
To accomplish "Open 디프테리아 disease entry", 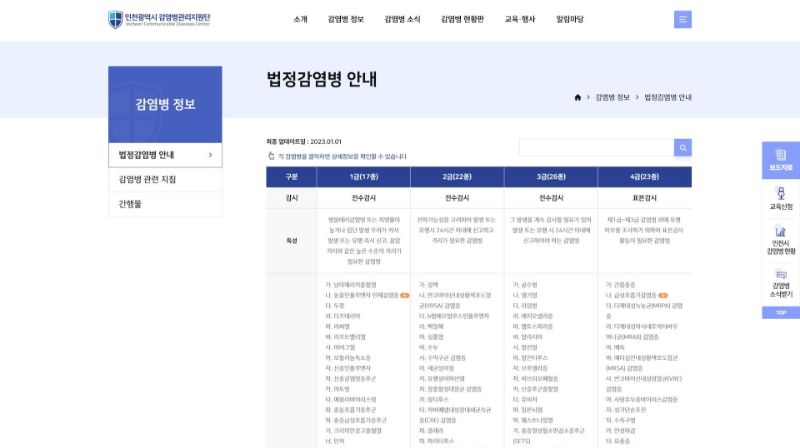I will [343, 316].
